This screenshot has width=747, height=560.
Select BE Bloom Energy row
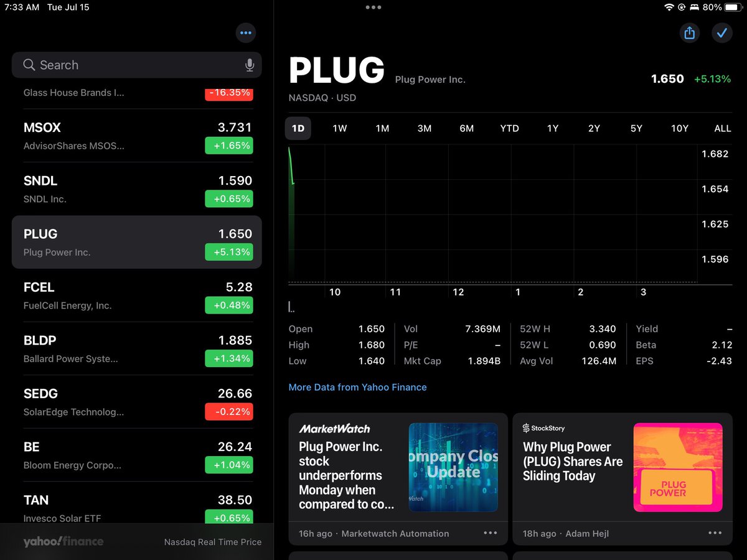(x=137, y=455)
